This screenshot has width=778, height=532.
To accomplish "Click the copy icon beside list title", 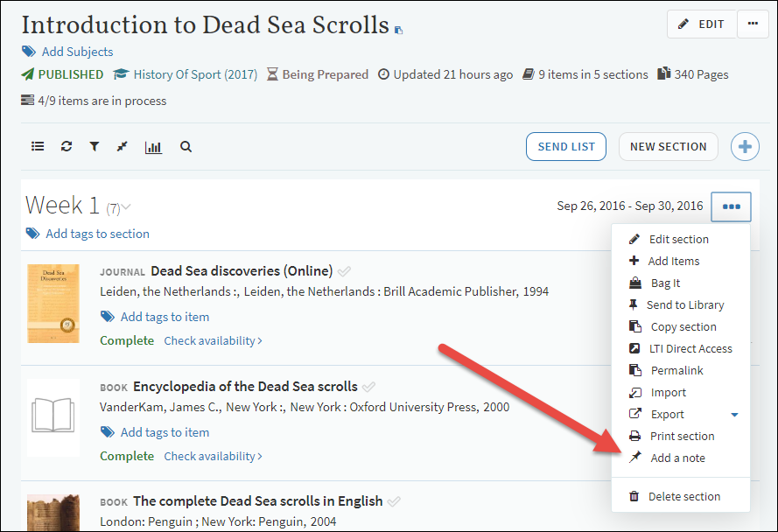I will click(398, 31).
